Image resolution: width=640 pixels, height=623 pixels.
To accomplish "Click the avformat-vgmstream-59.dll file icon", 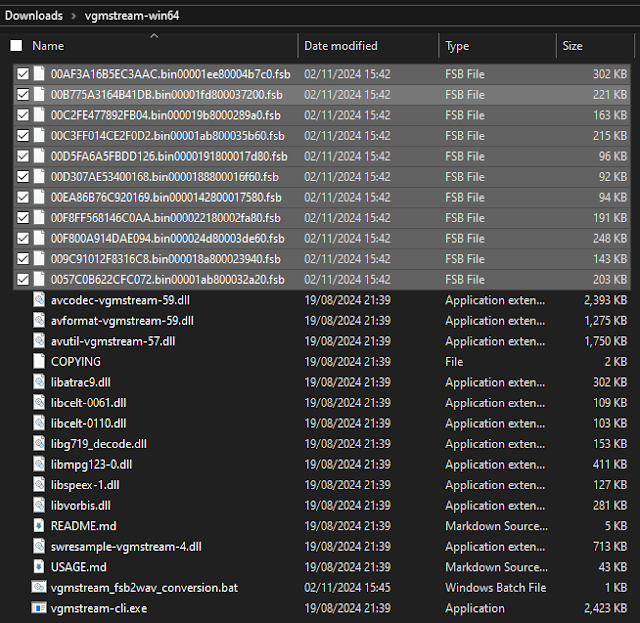I will 39,320.
